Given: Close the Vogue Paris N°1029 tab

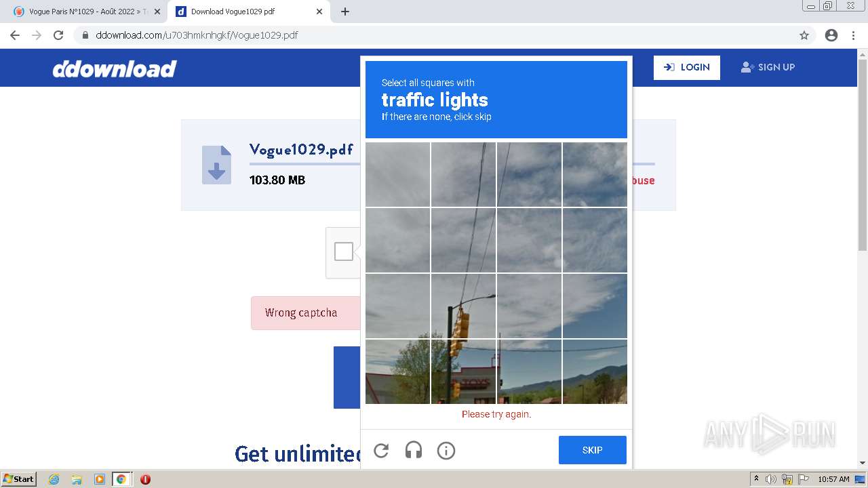Looking at the screenshot, I should coord(157,12).
